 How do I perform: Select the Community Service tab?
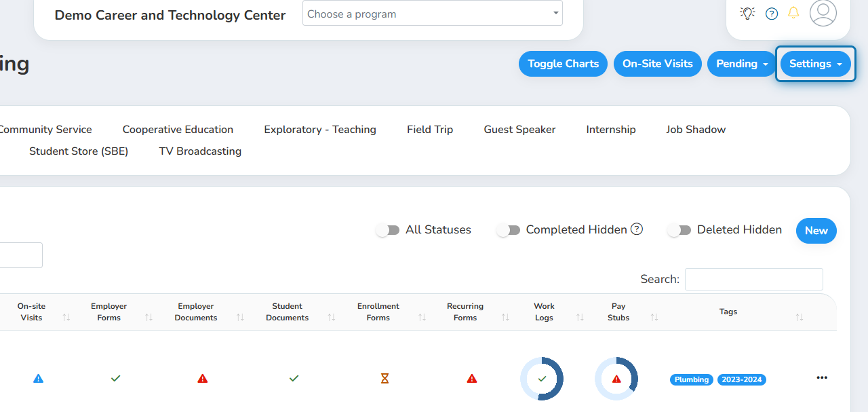45,129
